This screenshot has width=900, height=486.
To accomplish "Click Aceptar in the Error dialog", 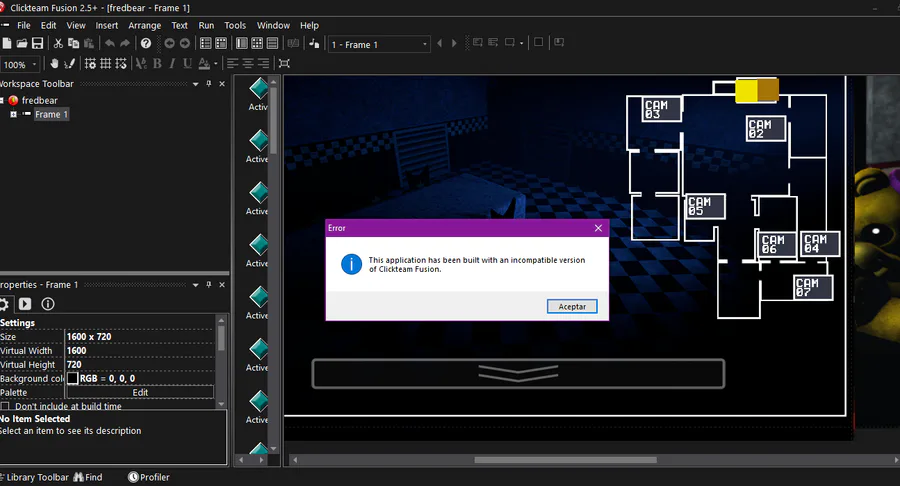I will click(572, 306).
